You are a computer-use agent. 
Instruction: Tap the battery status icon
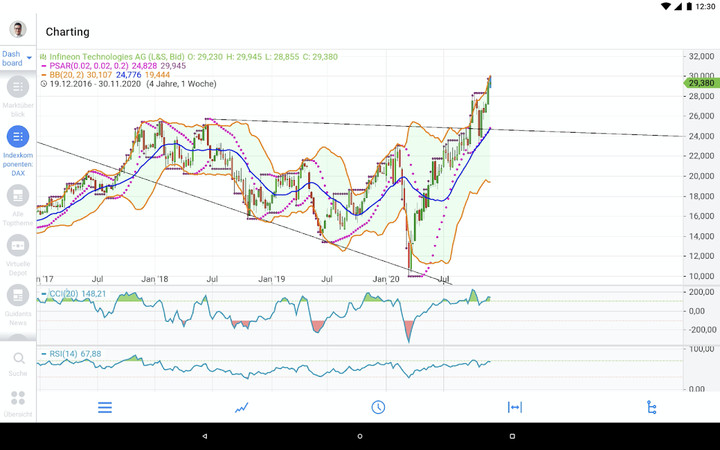(689, 6)
